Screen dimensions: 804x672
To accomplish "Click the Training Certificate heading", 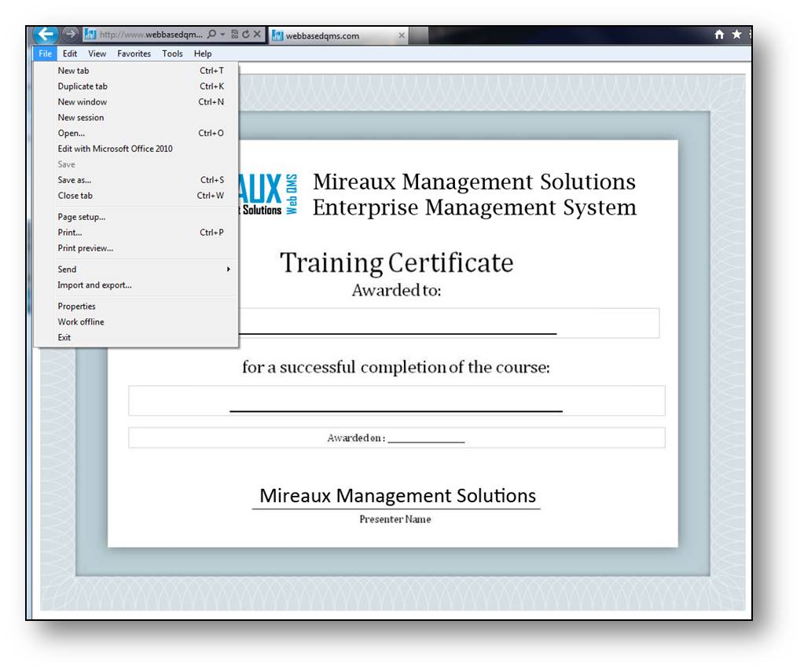I will pyautogui.click(x=396, y=263).
